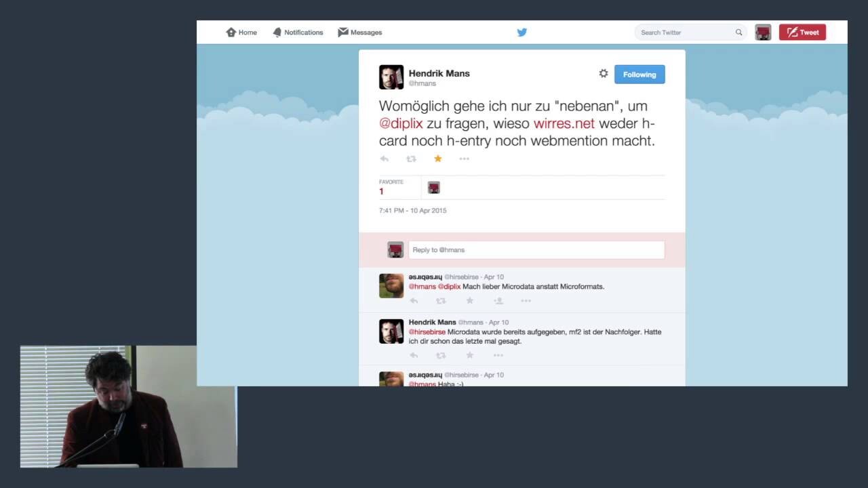
Task: Open the 7:41 PM - 10 Apr 2015 timestamp
Action: pyautogui.click(x=413, y=211)
